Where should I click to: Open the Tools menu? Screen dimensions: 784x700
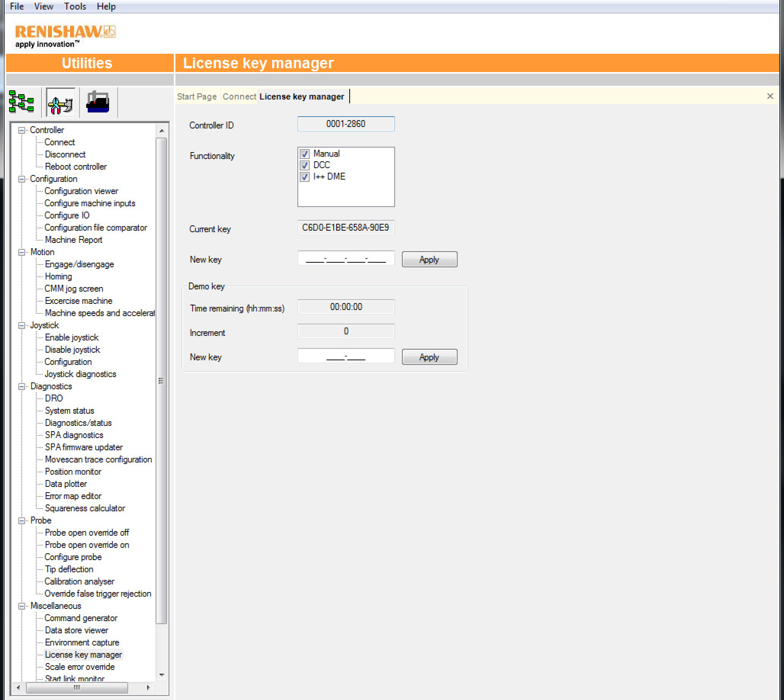[x=75, y=6]
